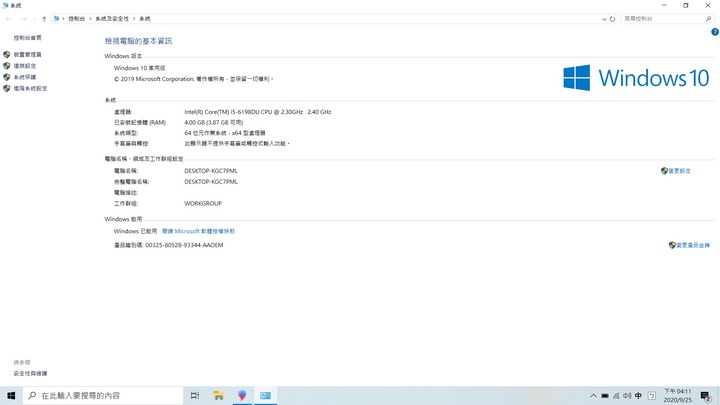The width and height of the screenshot is (720, 405).
Task: Expand the address bar history dropdown
Action: [x=604, y=19]
